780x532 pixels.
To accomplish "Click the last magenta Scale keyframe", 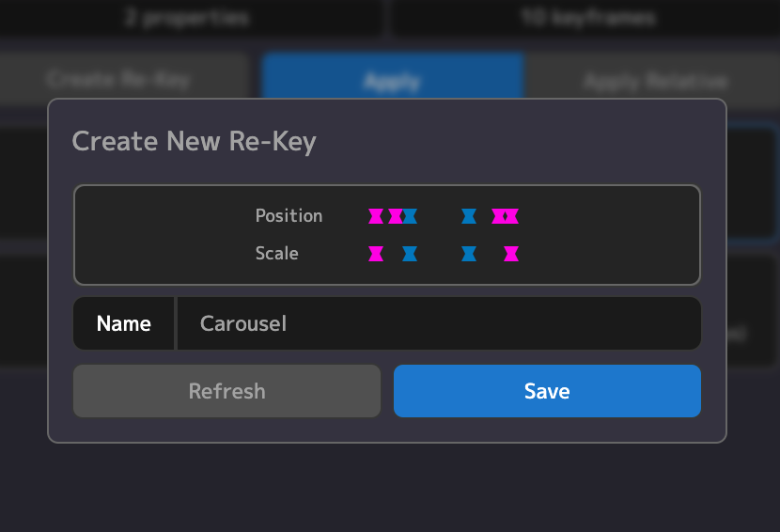I will coord(511,254).
